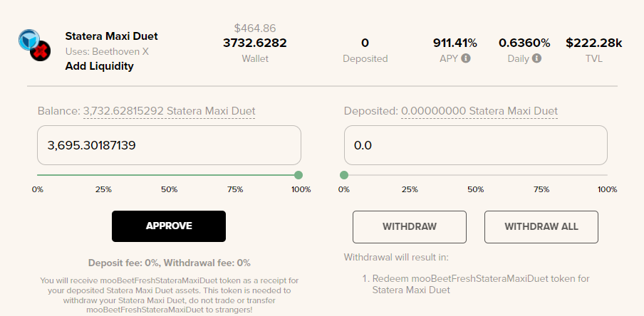This screenshot has width=644, height=316.
Task: Click the APY info icon
Action: pyautogui.click(x=466, y=58)
